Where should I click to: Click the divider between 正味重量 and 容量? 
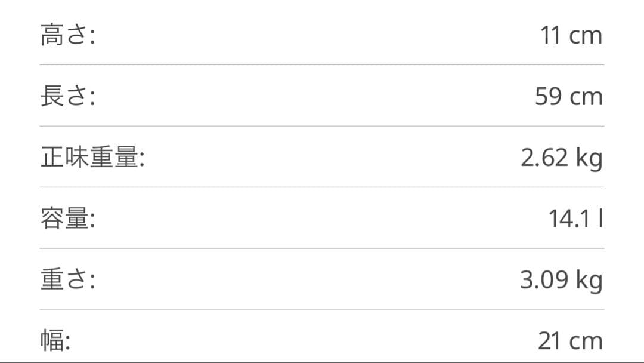[322, 187]
